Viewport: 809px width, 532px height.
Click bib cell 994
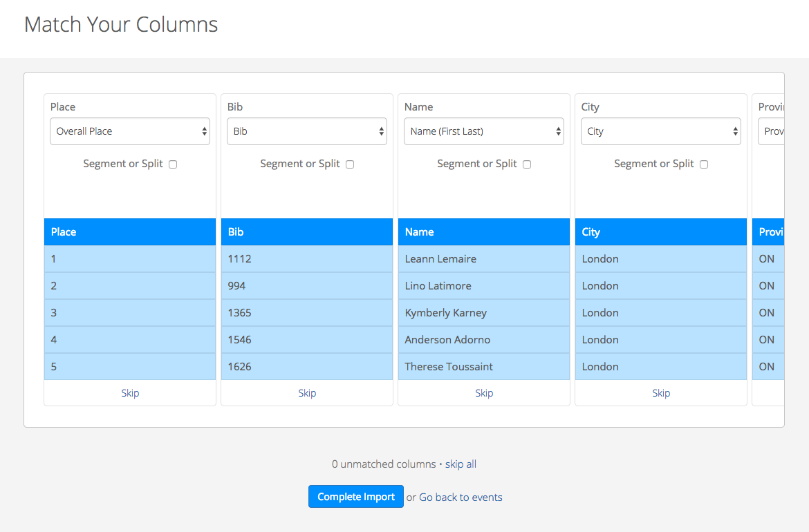307,285
